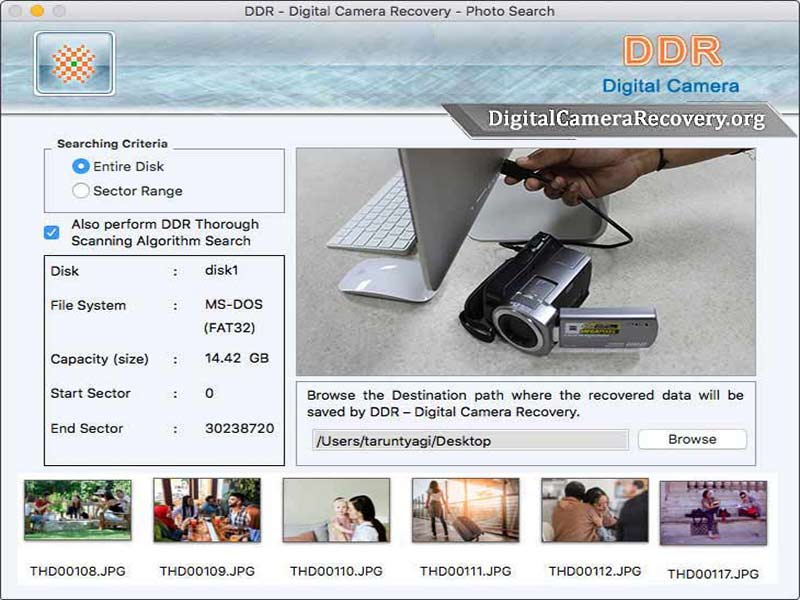This screenshot has height=600, width=800.
Task: Select thumbnail THD00109.JPG
Action: point(207,510)
